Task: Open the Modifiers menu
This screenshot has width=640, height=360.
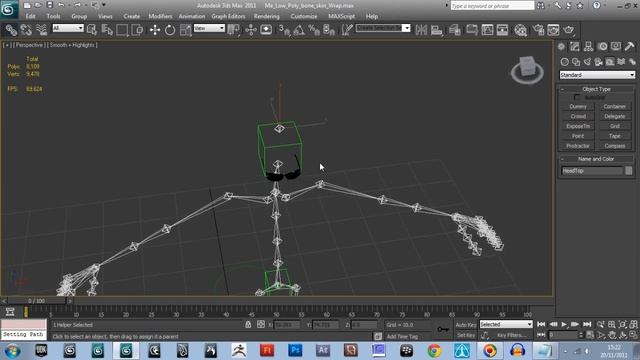Action: click(x=160, y=16)
